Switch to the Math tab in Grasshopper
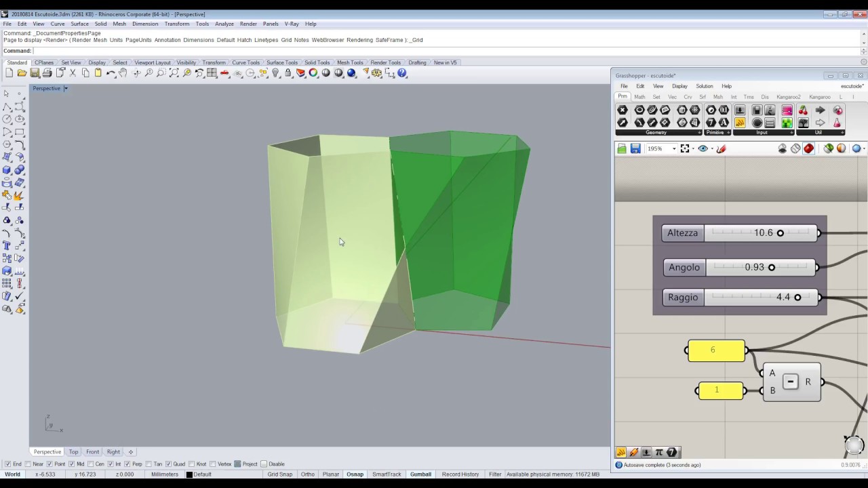This screenshot has height=488, width=868. tap(639, 97)
